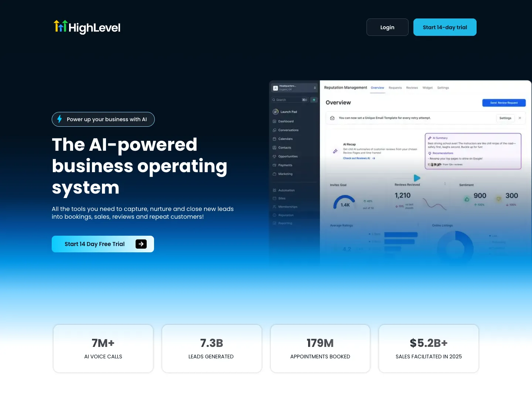Click the AI Summary sparkle icon
532x399 pixels.
[430, 138]
